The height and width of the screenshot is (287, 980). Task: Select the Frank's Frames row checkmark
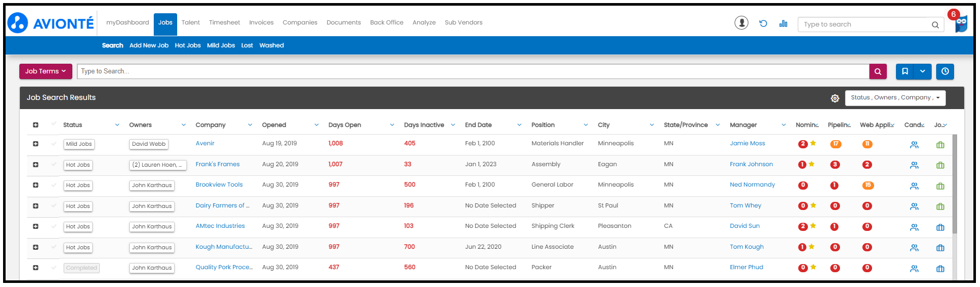click(x=53, y=164)
